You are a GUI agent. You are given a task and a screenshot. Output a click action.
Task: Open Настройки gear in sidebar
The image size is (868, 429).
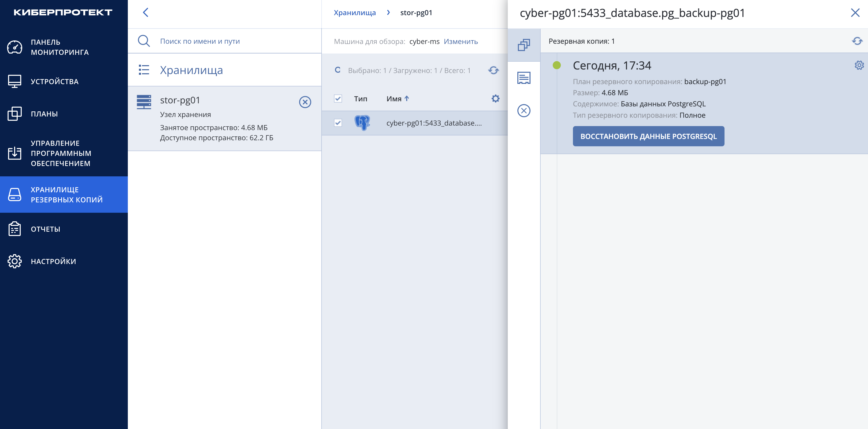click(14, 261)
